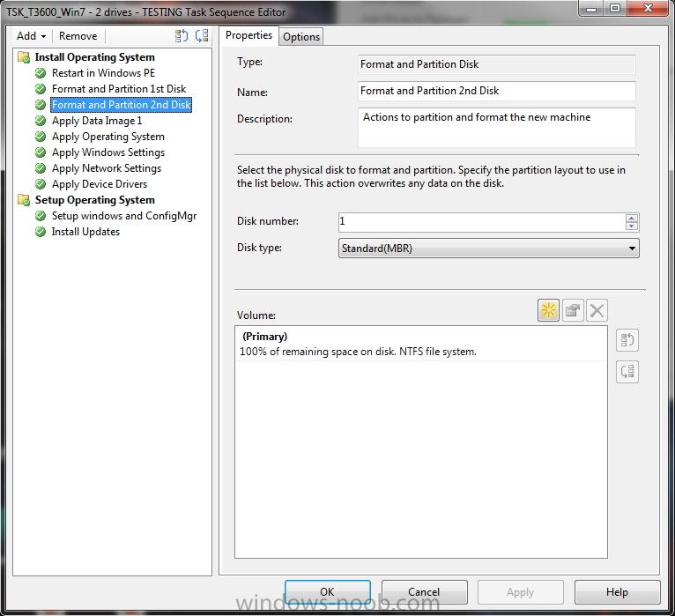Click green check icon beside Setup windows and ConfigMgr
Viewport: 675px width, 616px height.
[41, 216]
